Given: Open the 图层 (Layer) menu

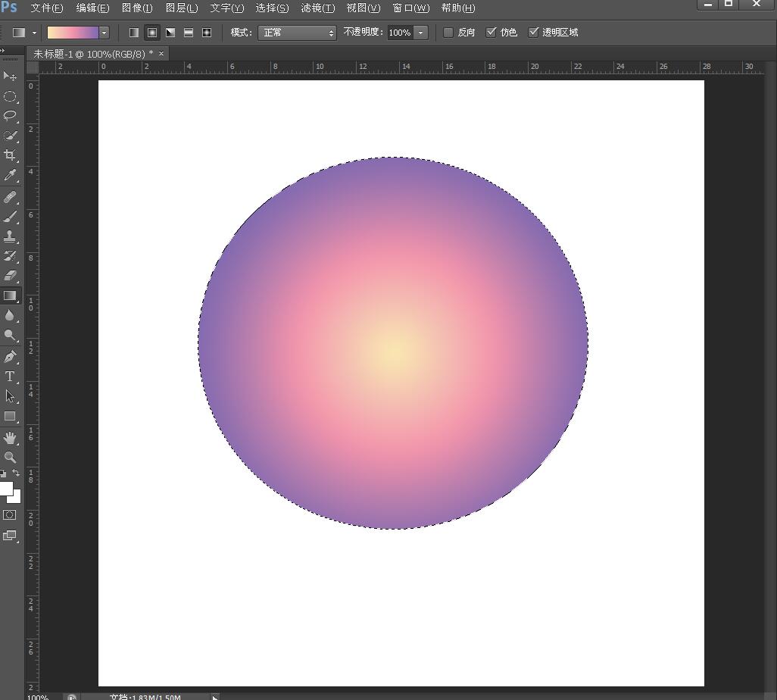Looking at the screenshot, I should click(182, 8).
